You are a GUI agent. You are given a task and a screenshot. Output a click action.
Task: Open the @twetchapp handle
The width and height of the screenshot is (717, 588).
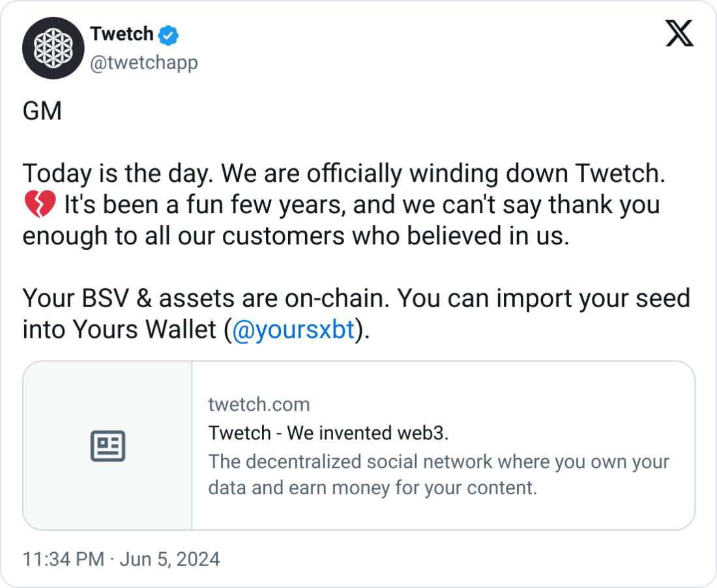pyautogui.click(x=144, y=63)
